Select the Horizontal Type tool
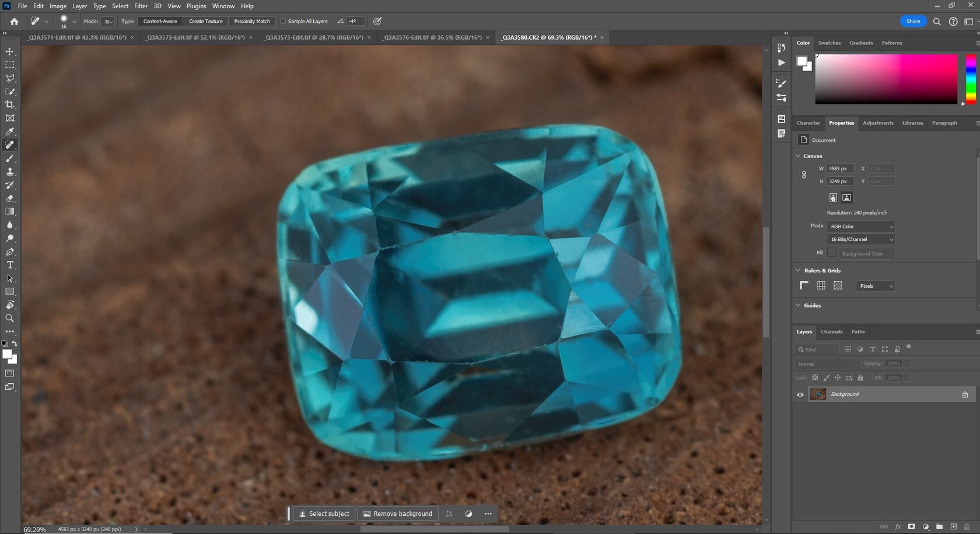 (x=9, y=265)
